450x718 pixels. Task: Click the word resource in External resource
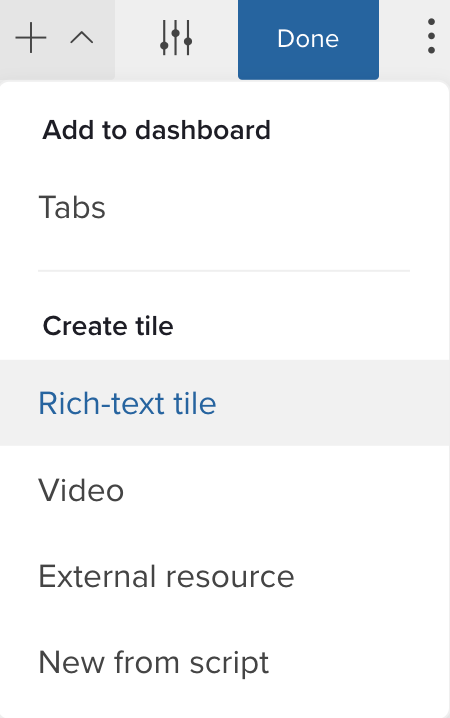tap(230, 577)
